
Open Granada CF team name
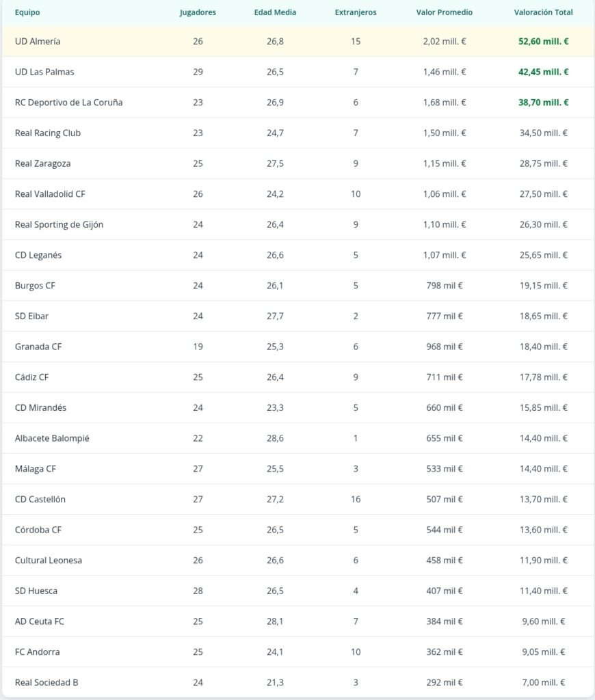tap(38, 347)
